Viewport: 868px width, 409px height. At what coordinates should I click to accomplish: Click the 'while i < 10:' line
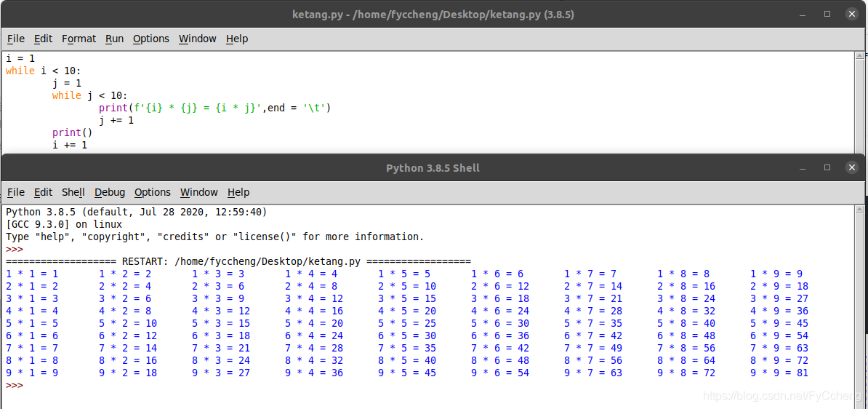point(43,71)
